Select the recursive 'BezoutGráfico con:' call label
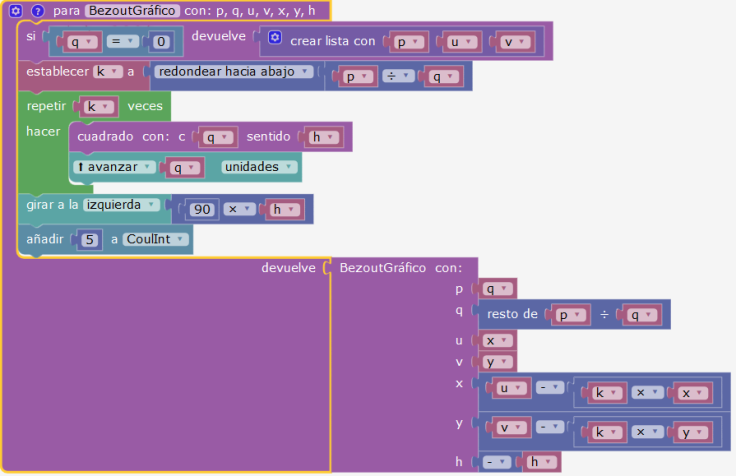736x476 pixels. pos(400,268)
